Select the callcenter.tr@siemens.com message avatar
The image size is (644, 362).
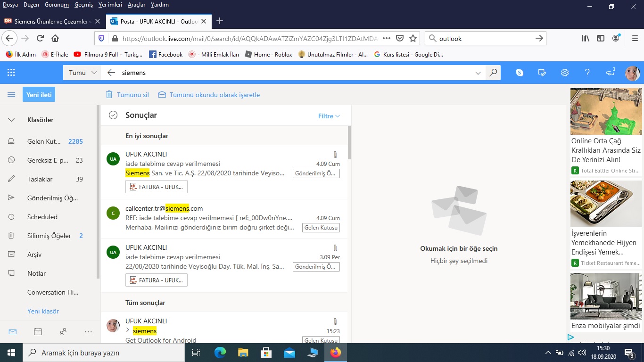pyautogui.click(x=113, y=213)
